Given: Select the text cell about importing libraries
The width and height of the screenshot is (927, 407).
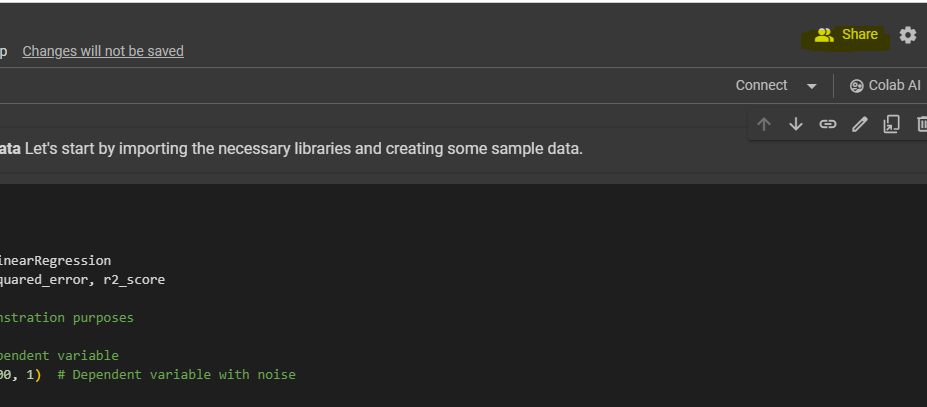Looking at the screenshot, I should click(300, 149).
